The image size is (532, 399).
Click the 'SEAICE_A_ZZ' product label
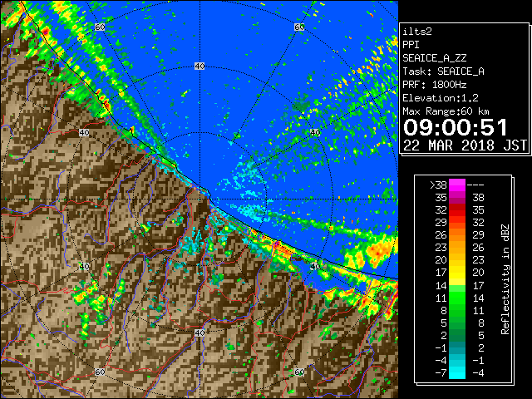(x=435, y=58)
